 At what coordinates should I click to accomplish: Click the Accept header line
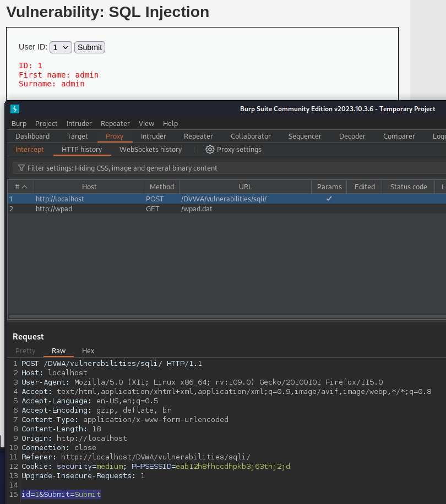pos(226,392)
